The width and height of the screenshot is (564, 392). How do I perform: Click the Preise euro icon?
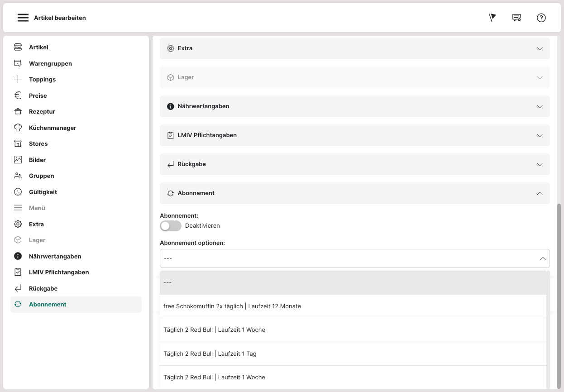point(18,96)
